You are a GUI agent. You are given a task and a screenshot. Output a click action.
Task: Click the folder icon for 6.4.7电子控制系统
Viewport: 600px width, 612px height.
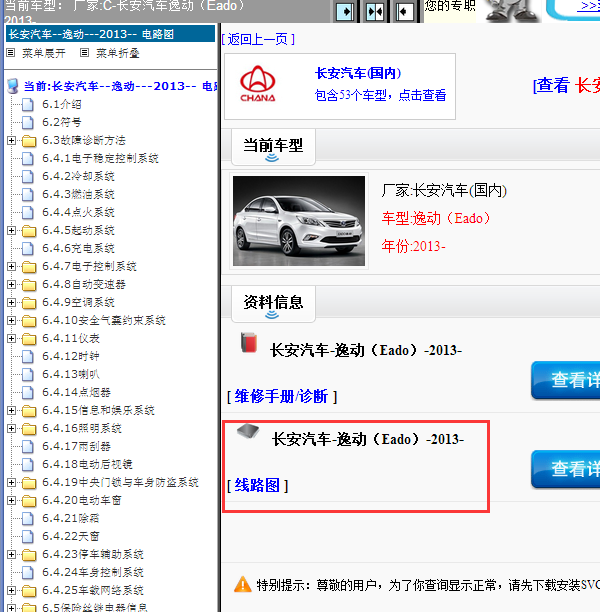tap(29, 267)
